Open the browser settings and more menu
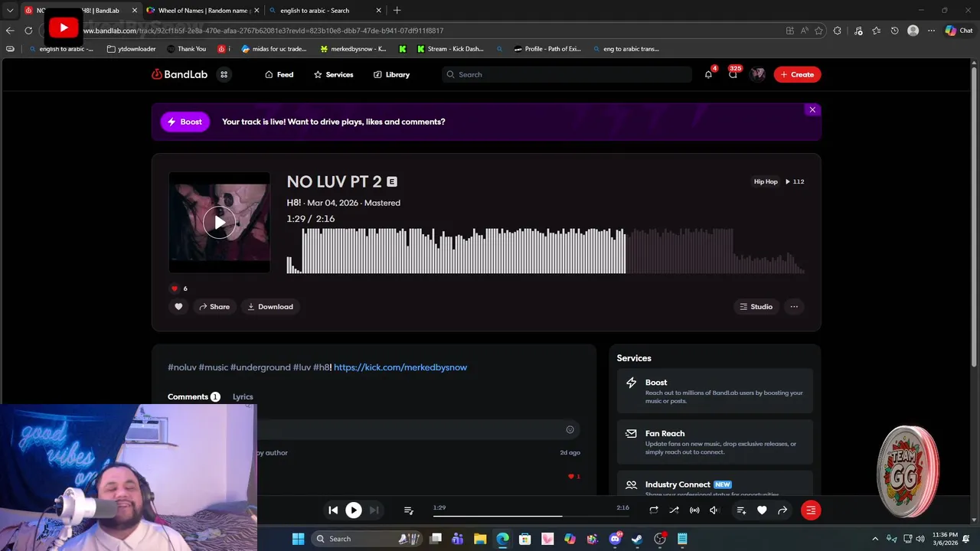The width and height of the screenshot is (980, 551). [x=931, y=31]
